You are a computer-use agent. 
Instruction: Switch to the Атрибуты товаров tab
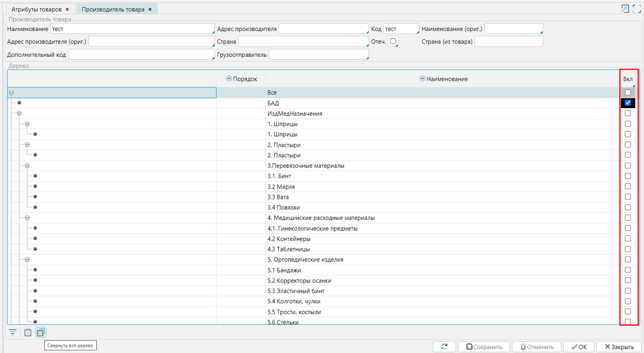36,9
